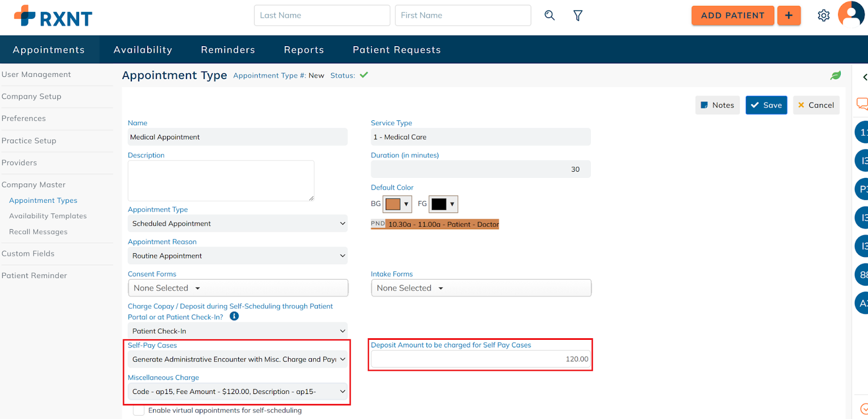
Task: Open Availability Templates in the sidebar
Action: point(48,216)
